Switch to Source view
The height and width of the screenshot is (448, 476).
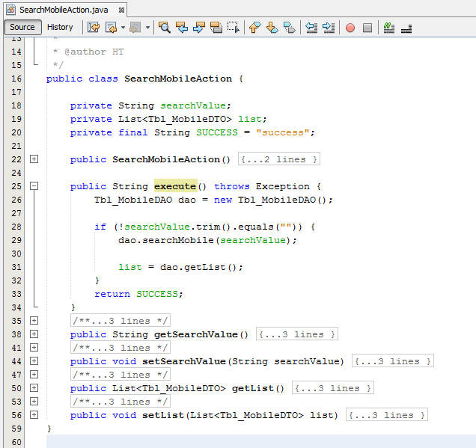[x=22, y=27]
